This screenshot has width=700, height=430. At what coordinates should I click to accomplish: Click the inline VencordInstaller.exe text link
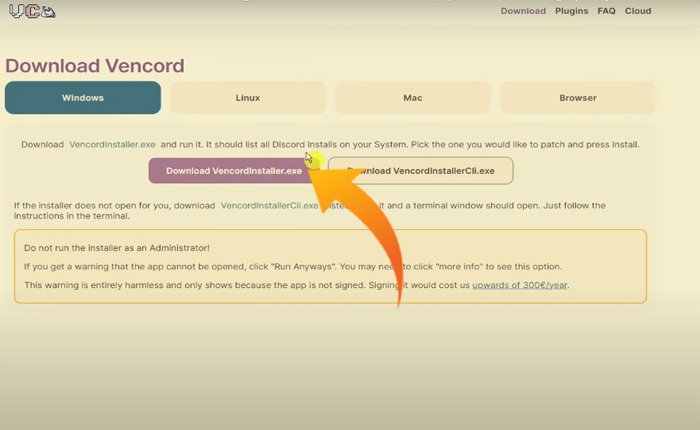[x=112, y=145]
